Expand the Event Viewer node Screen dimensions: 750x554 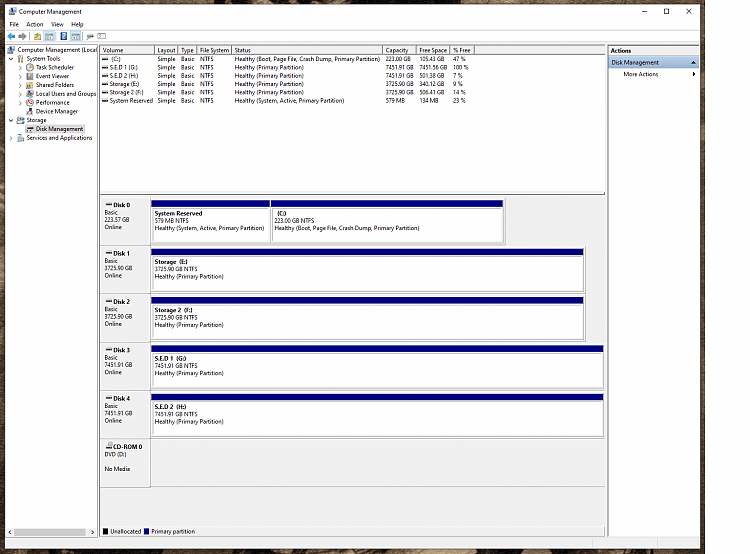point(20,77)
